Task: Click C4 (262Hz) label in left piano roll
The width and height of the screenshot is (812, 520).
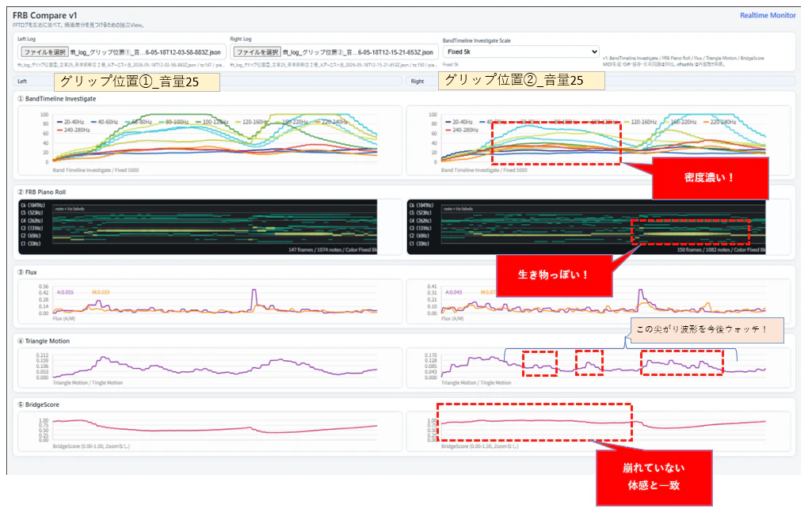Action: (x=32, y=220)
